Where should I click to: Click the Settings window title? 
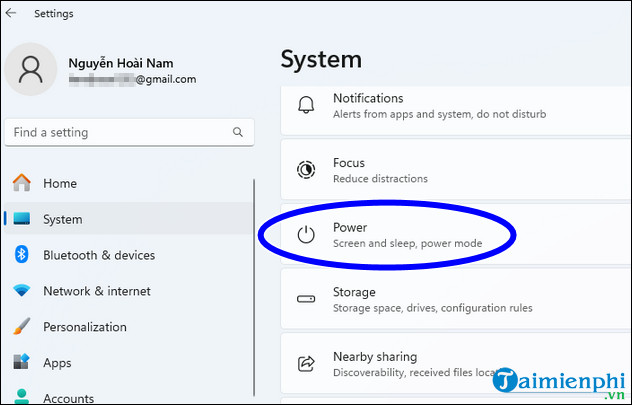54,13
